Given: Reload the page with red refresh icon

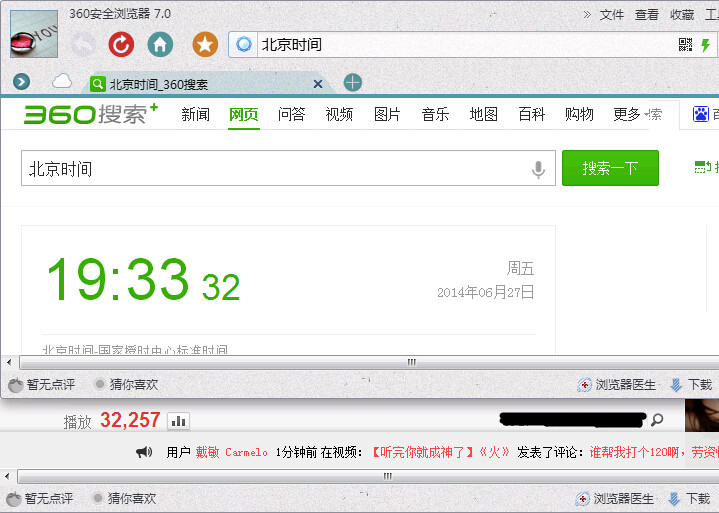Looking at the screenshot, I should tap(121, 44).
